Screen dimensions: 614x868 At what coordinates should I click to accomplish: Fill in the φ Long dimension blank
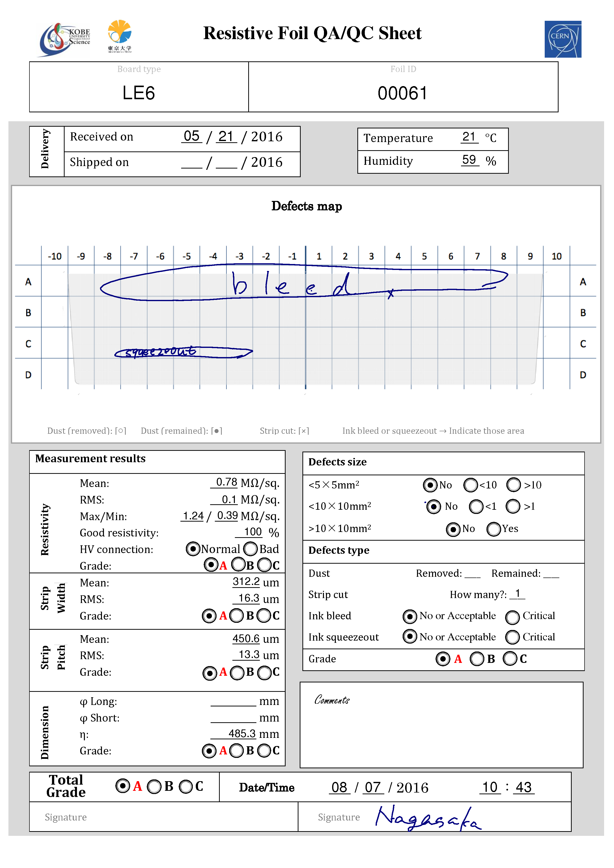click(233, 702)
